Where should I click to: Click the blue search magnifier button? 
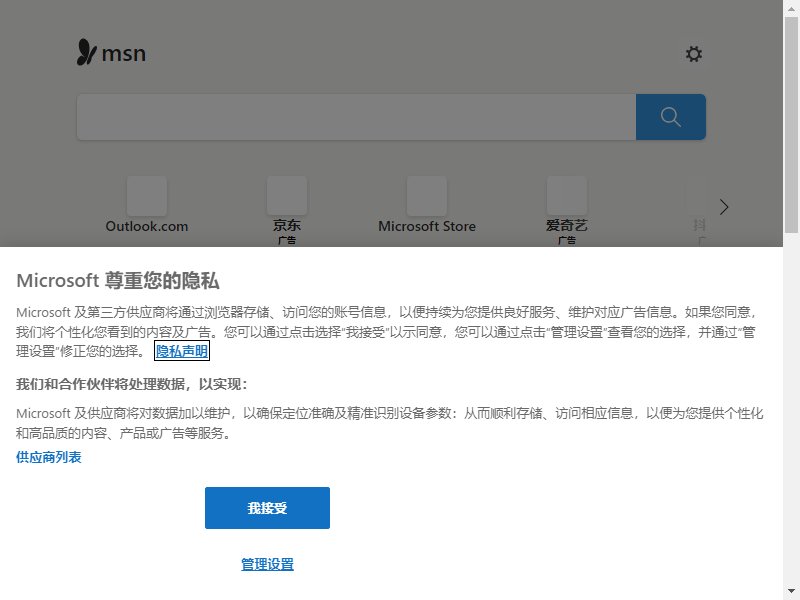tap(670, 117)
